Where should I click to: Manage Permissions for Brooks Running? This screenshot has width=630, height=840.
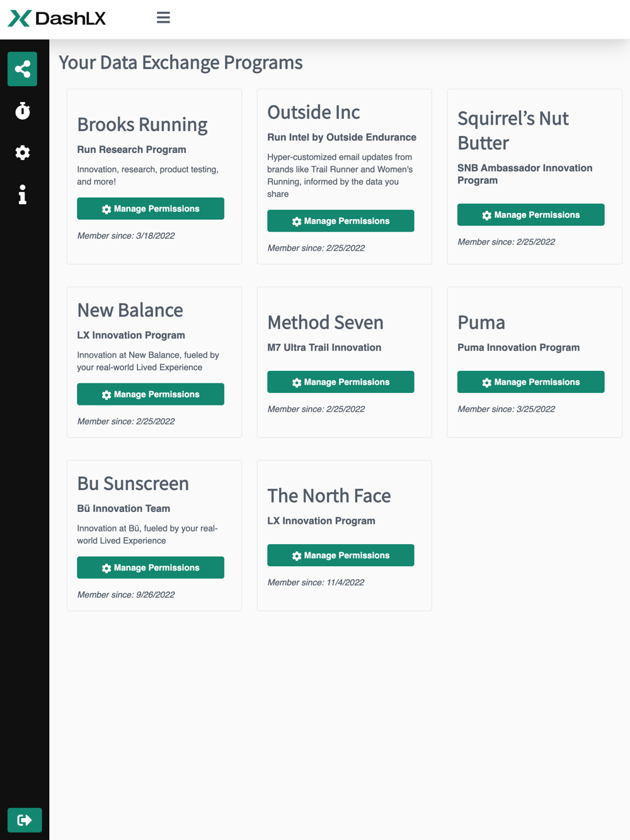[x=151, y=208]
